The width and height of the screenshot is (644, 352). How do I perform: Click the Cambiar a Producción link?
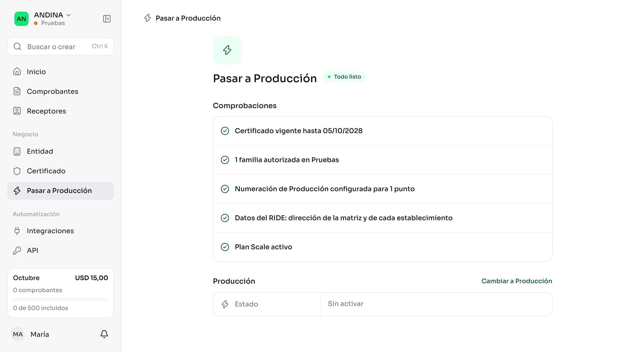[x=517, y=281]
